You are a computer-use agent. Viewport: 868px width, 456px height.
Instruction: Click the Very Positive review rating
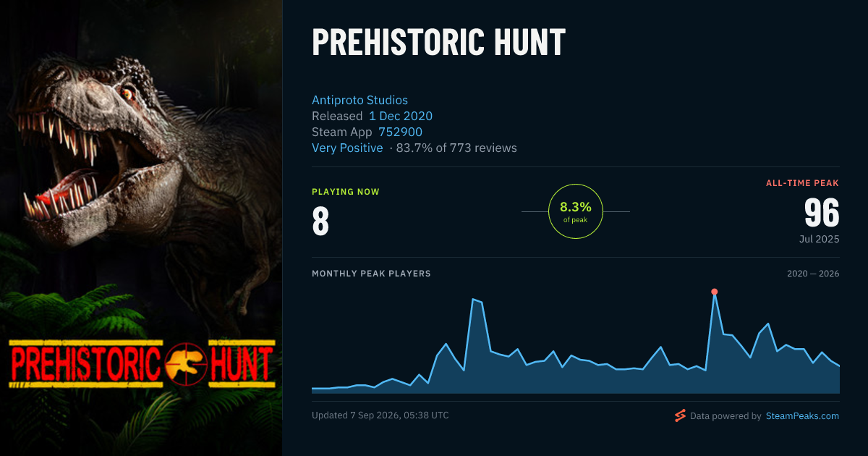tap(347, 148)
